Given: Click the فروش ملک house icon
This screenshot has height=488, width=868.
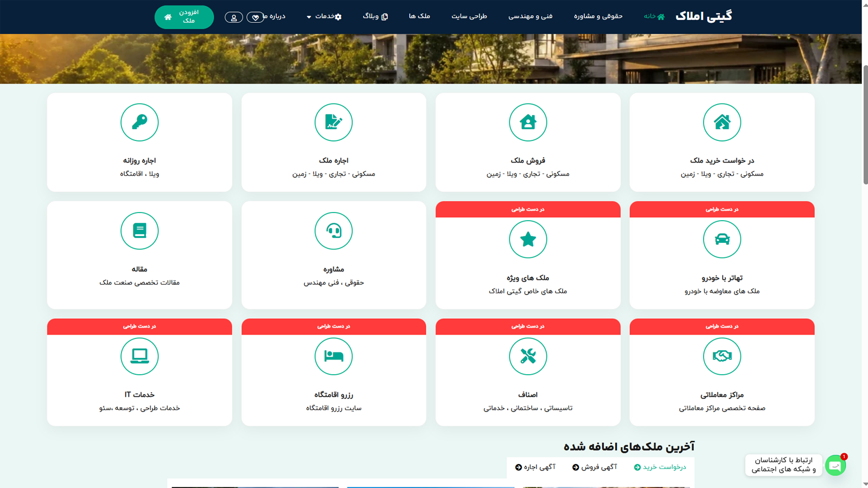Looking at the screenshot, I should pyautogui.click(x=528, y=123).
